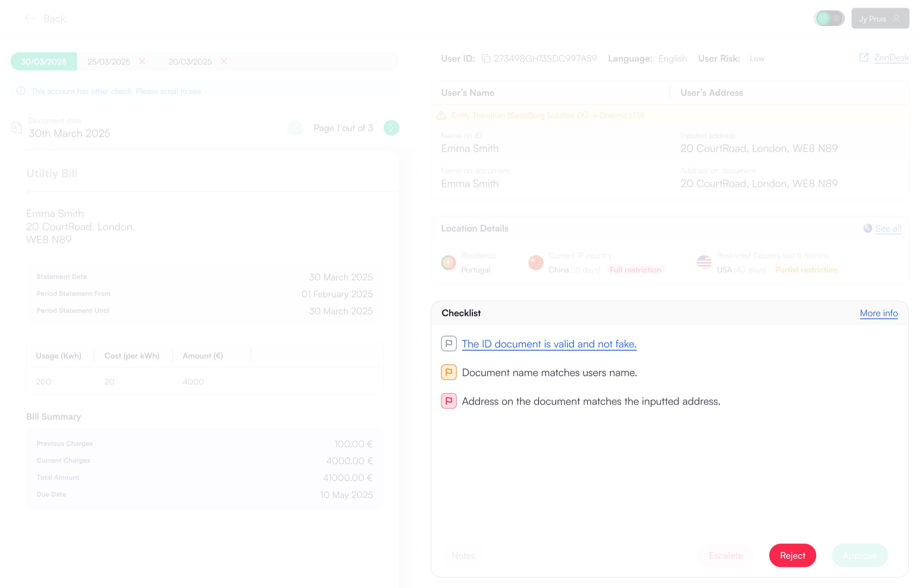Select the 30/03/2025 document tab
Screen dimensions: 920x588
pos(44,61)
